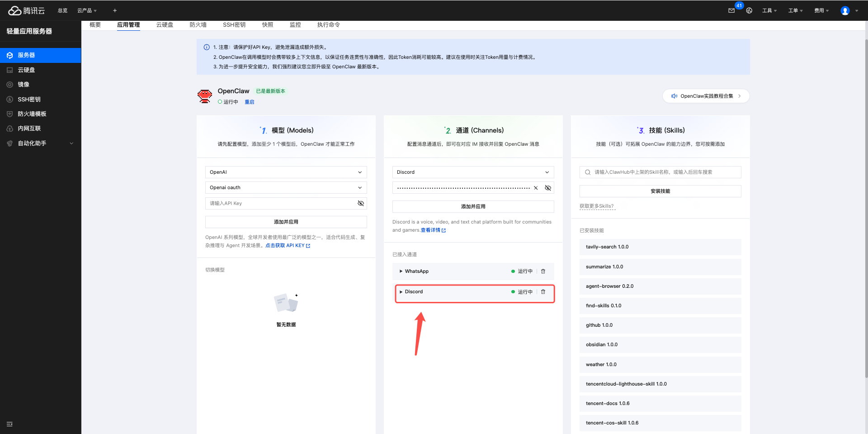This screenshot has height=434, width=868.
Task: Open the OpenAI model provider dropdown
Action: coord(286,172)
